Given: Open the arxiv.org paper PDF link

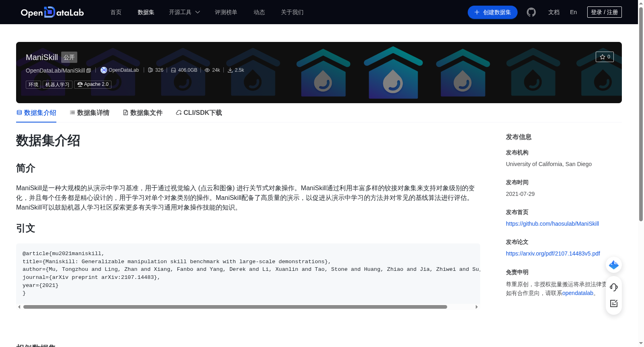Looking at the screenshot, I should 553,253.
